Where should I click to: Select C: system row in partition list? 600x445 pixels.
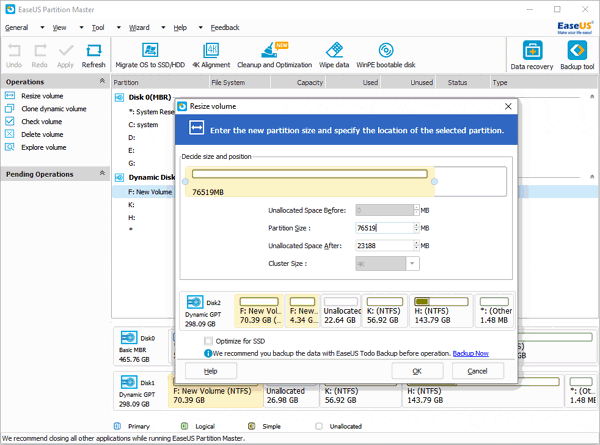pyautogui.click(x=143, y=125)
